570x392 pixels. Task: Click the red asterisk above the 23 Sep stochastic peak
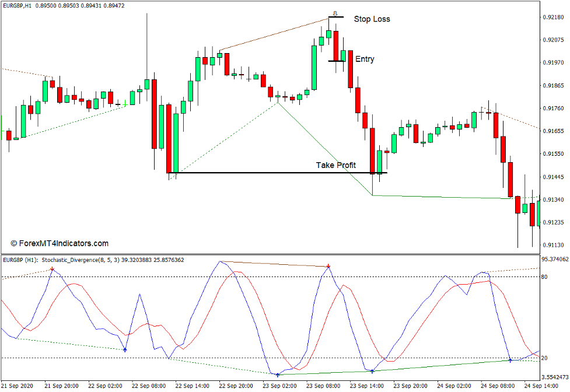click(328, 266)
